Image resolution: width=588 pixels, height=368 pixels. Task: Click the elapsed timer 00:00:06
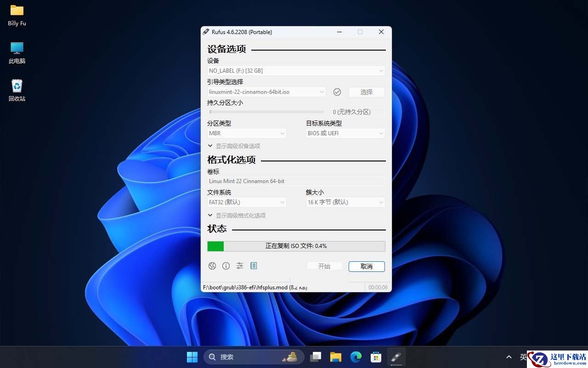378,287
